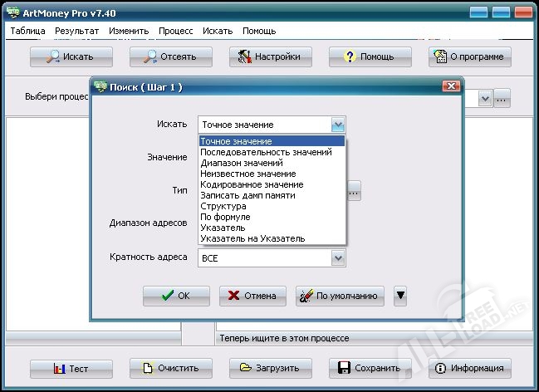Image resolution: width=539 pixels, height=392 pixels.
Task: Open Настройки settings button
Action: (271, 57)
